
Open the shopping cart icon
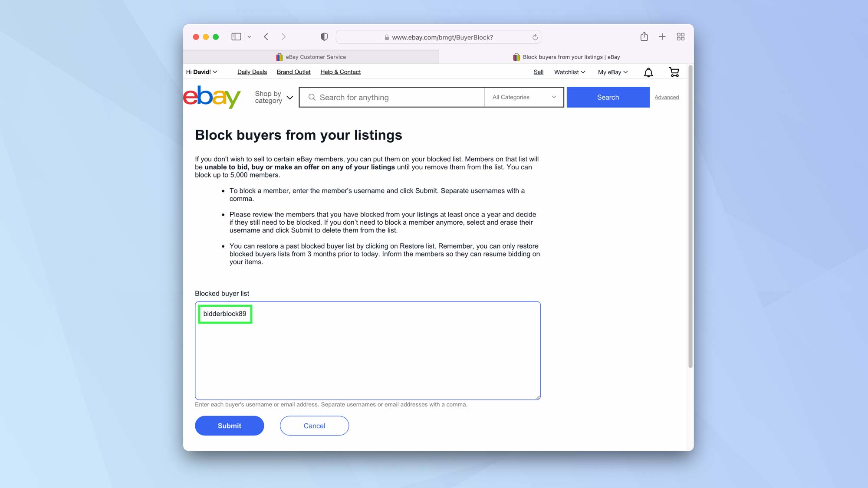(674, 72)
